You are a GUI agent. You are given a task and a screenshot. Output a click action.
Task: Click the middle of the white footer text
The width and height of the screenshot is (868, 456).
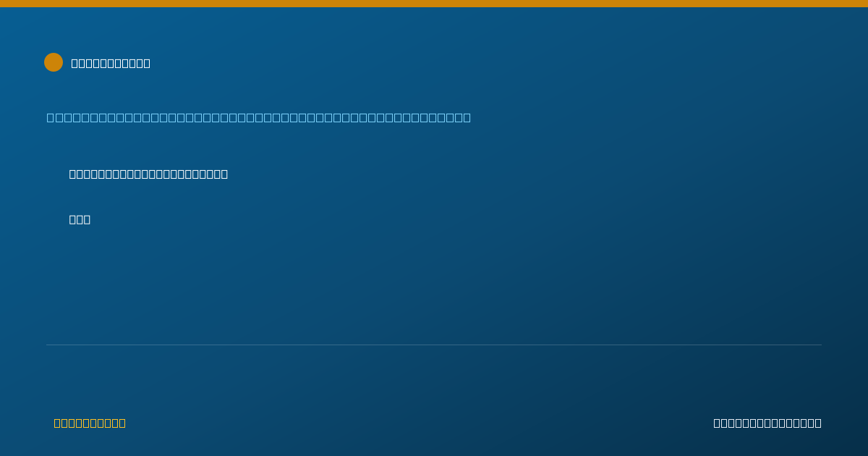click(x=767, y=423)
